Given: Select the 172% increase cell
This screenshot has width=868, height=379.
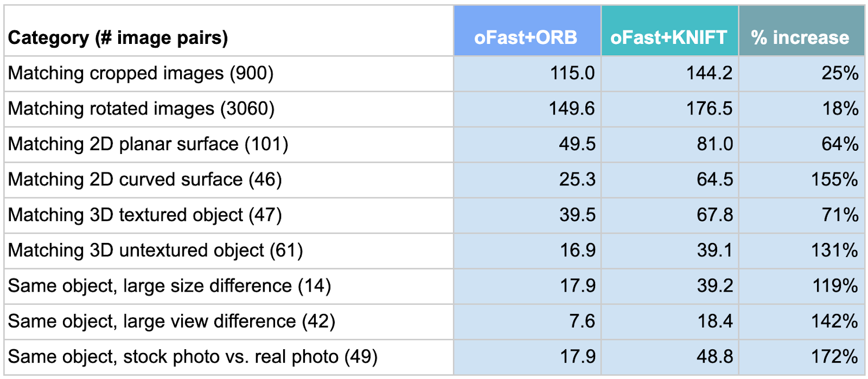Looking at the screenshot, I should point(834,356).
